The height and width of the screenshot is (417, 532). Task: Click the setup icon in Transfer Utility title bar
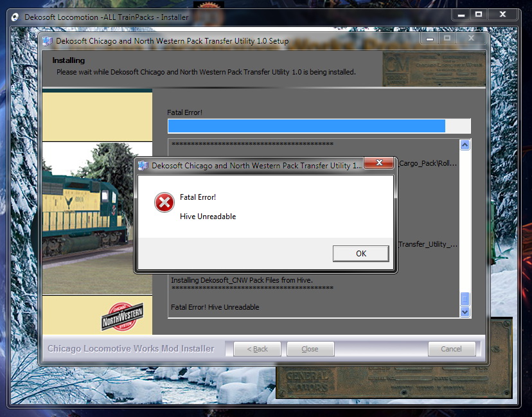[x=48, y=41]
